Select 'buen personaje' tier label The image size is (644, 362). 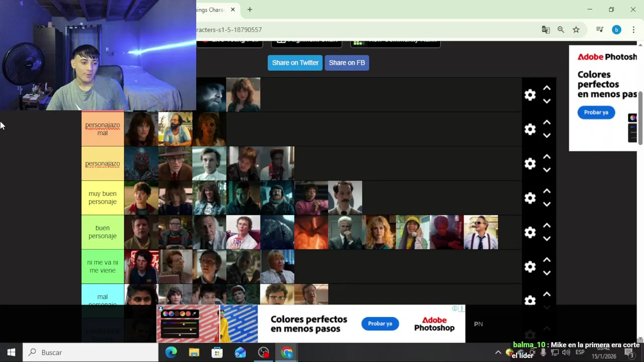[x=103, y=232]
